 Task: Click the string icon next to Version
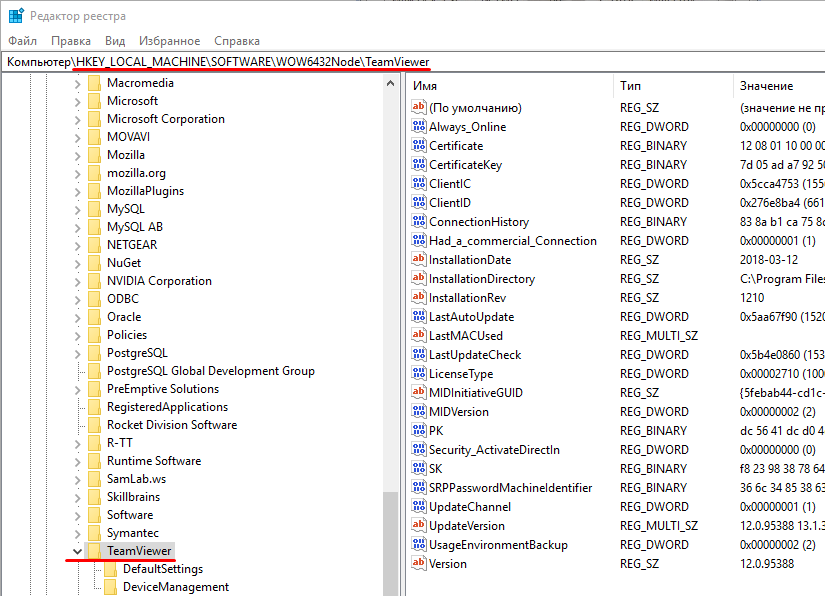419,564
